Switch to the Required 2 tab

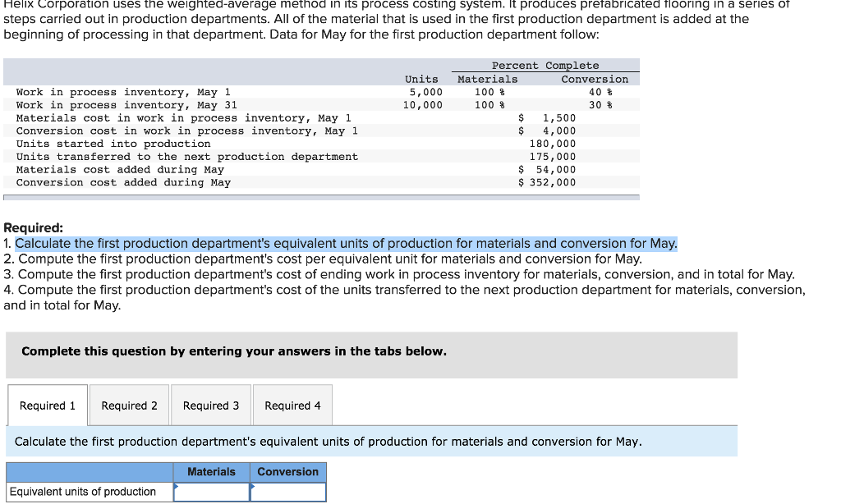click(128, 404)
